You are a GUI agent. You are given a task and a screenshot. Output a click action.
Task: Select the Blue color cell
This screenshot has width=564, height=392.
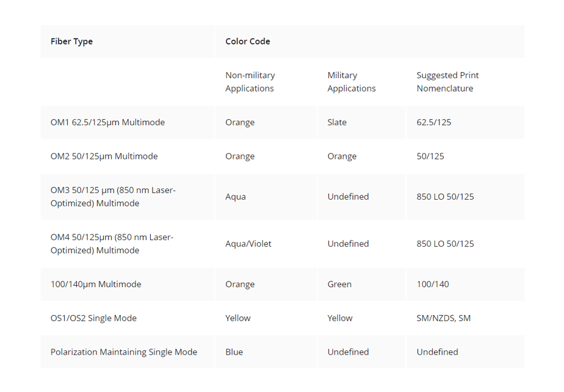(234, 352)
